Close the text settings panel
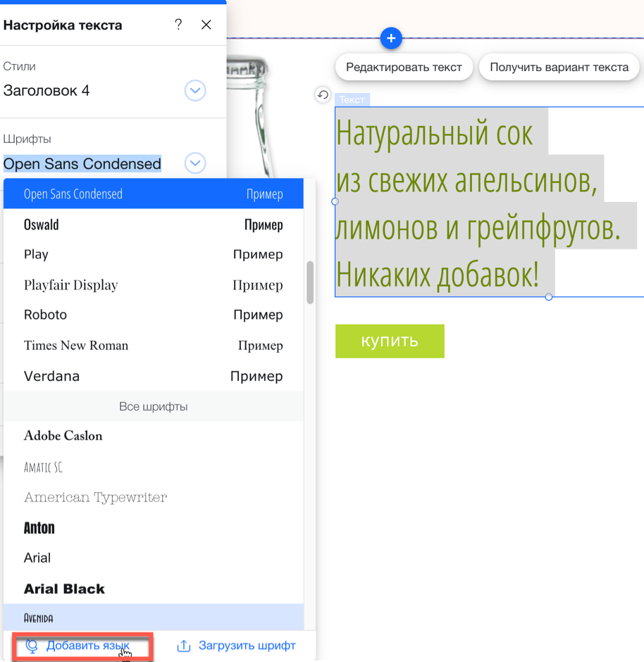 [x=206, y=25]
